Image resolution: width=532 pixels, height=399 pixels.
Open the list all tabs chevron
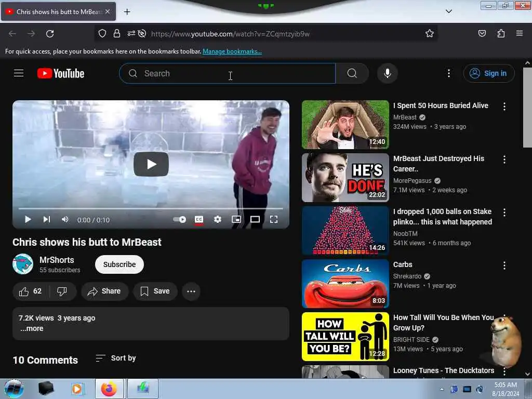click(448, 11)
